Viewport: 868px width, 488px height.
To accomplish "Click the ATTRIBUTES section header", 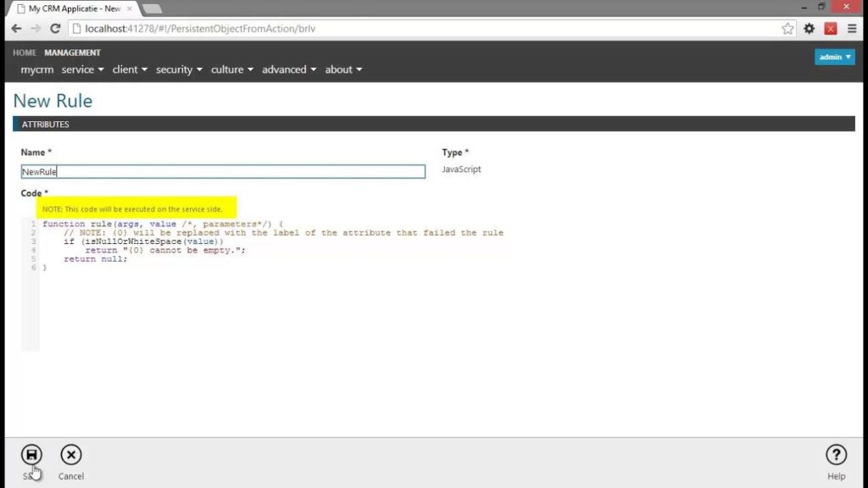I will point(433,124).
